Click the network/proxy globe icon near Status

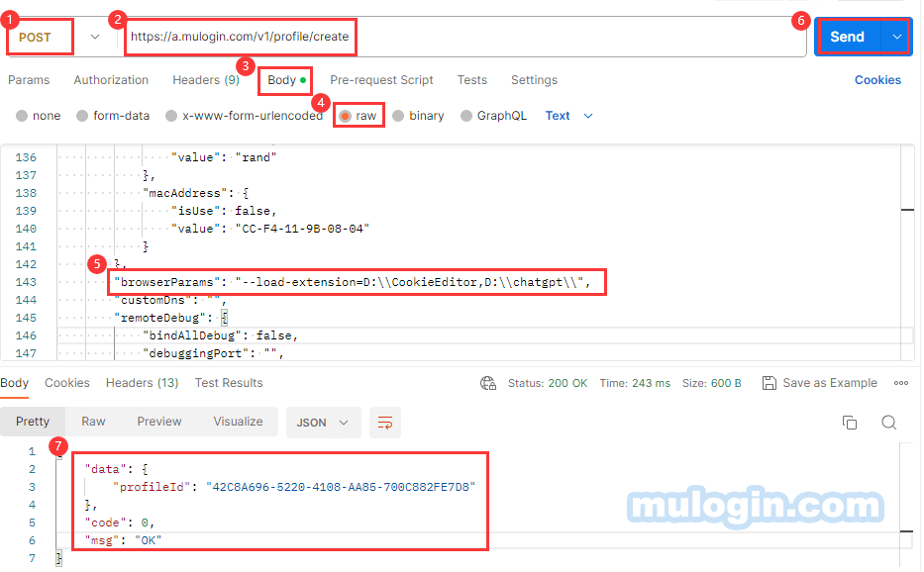pyautogui.click(x=488, y=382)
